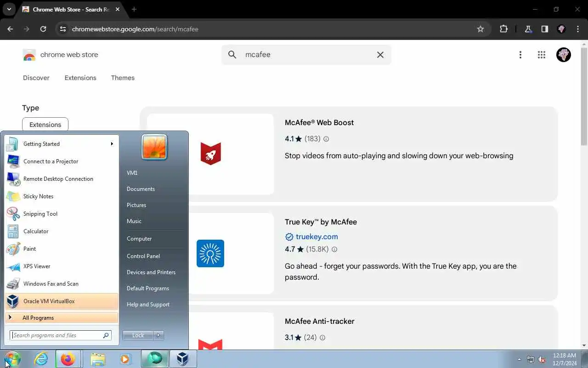588x368 pixels.
Task: Click the Search programs and files box
Action: click(x=61, y=335)
